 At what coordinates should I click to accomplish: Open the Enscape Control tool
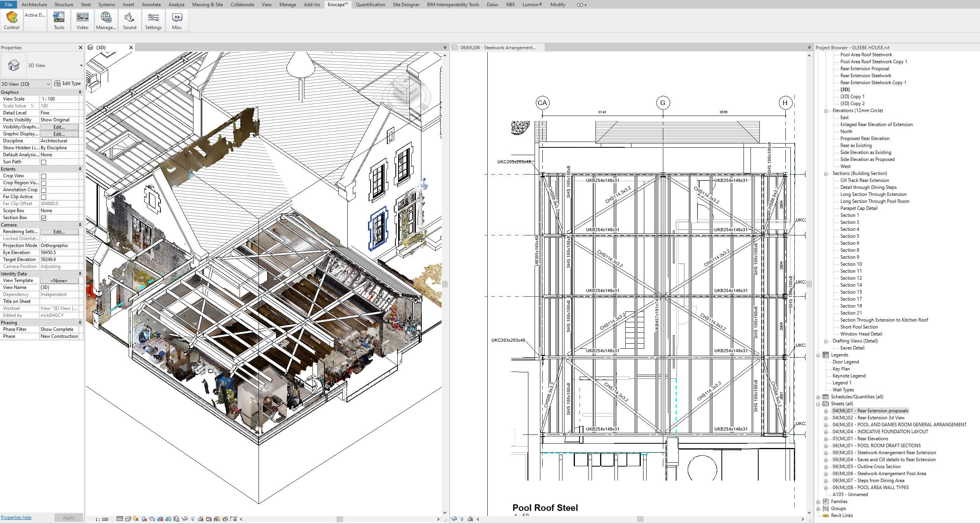click(12, 20)
